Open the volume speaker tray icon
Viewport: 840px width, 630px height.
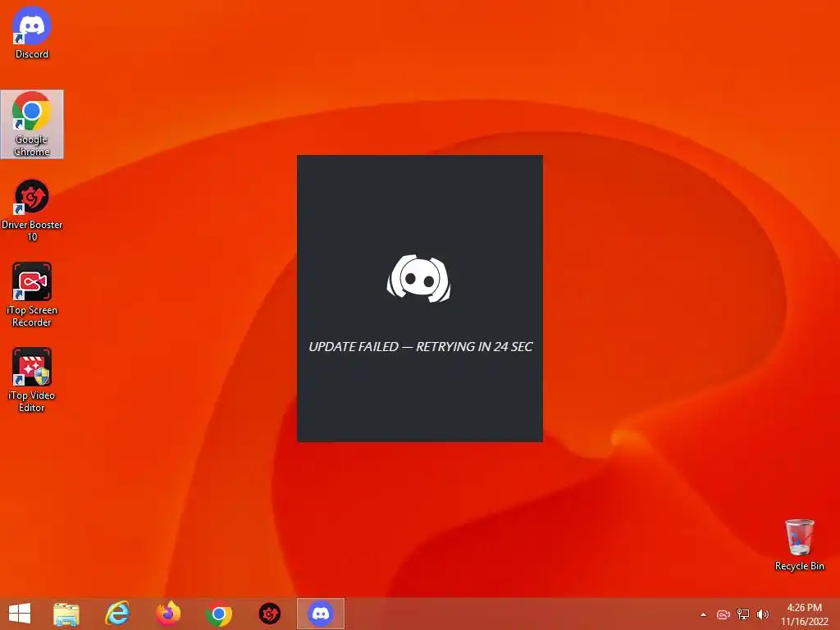pos(762,614)
